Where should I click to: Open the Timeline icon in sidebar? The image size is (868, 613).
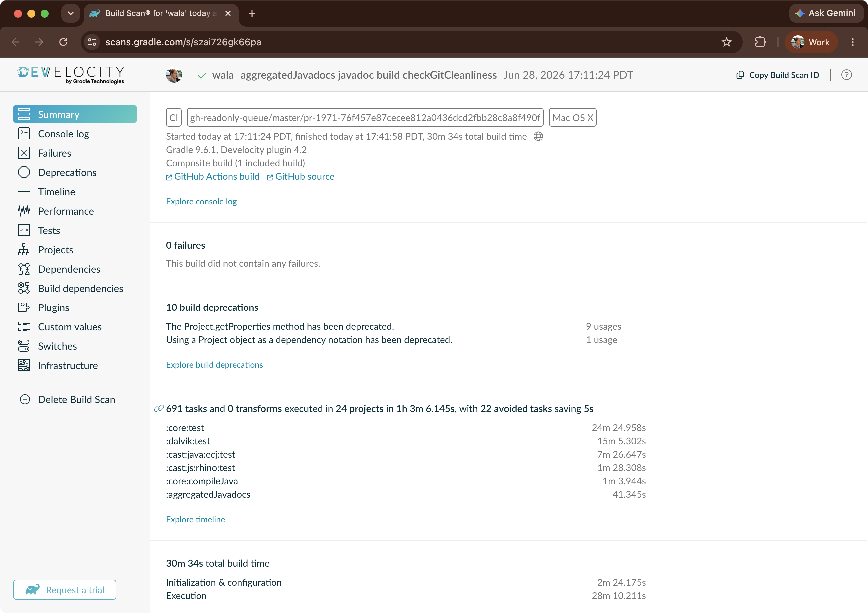(x=24, y=191)
